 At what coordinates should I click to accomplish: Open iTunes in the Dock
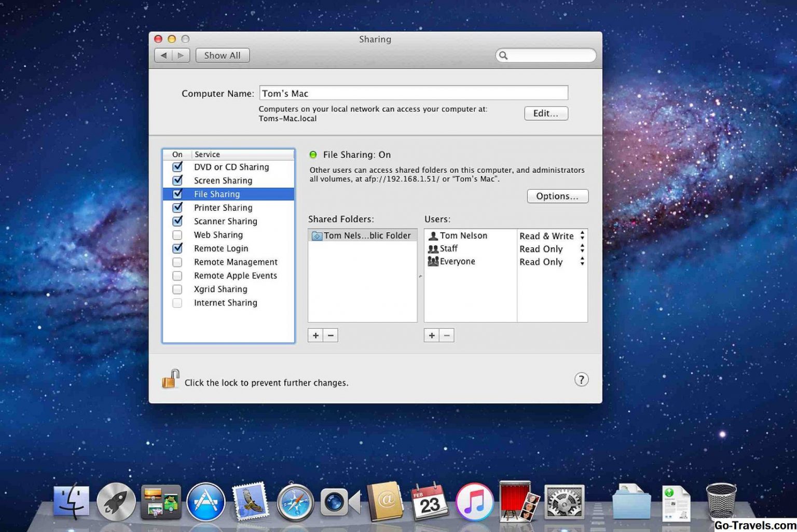pos(474,502)
